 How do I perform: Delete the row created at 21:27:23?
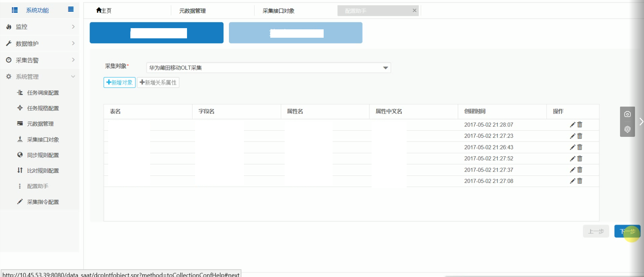(x=580, y=136)
